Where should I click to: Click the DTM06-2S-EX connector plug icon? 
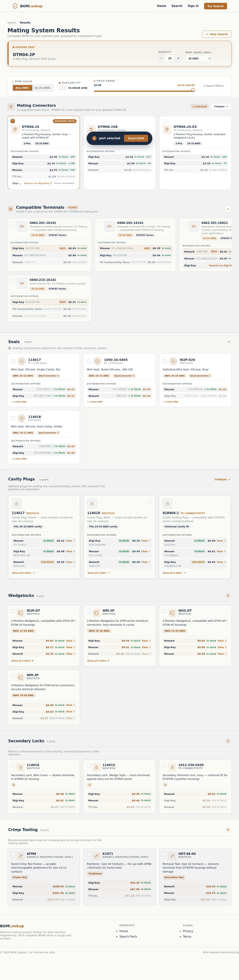167,129
